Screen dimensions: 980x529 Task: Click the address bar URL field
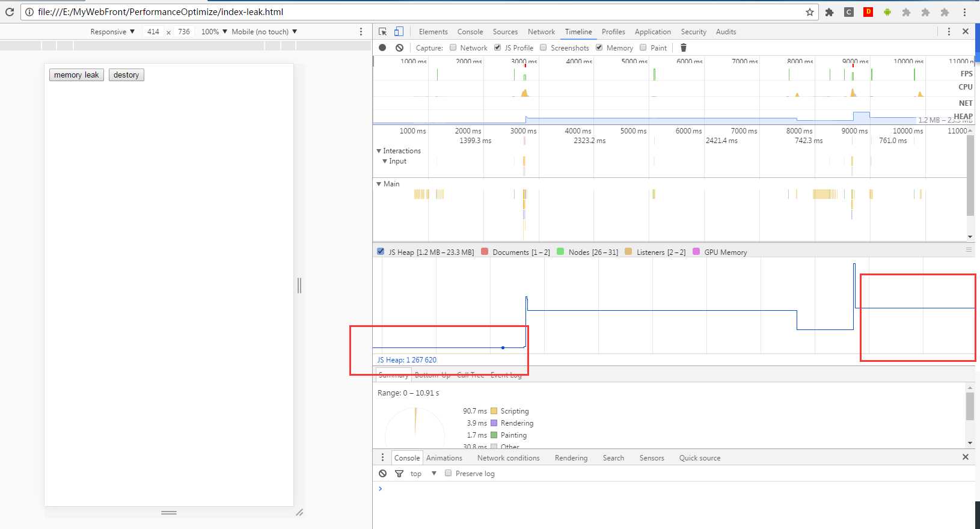click(x=419, y=12)
